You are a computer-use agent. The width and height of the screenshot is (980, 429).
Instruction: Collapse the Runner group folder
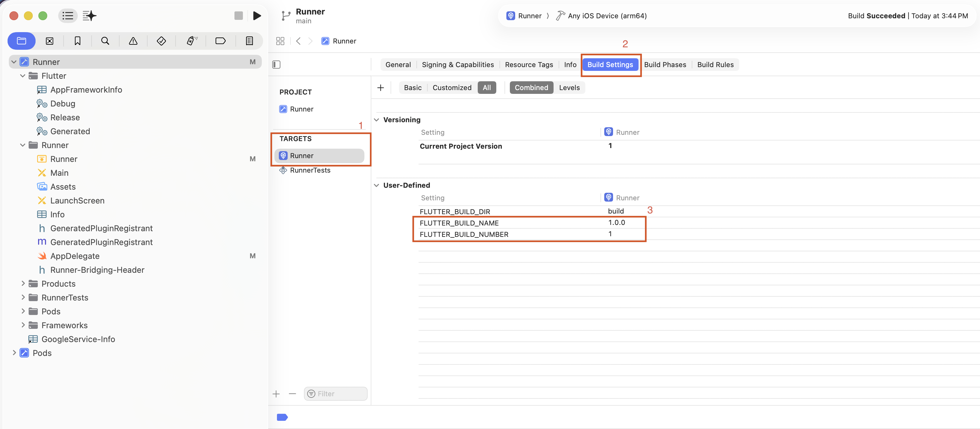coord(23,145)
